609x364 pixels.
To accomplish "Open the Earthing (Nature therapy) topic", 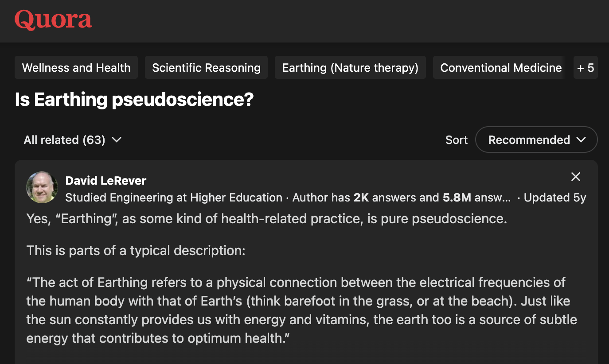I will [350, 68].
